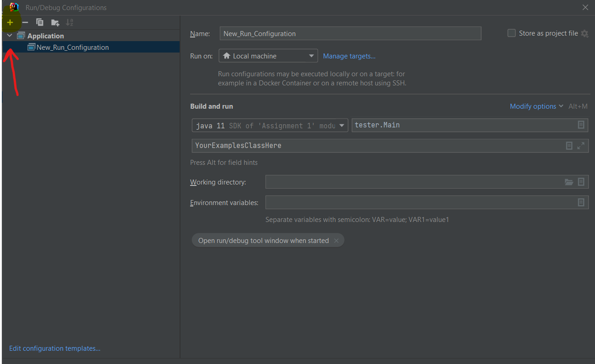Image resolution: width=595 pixels, height=364 pixels.
Task: Collapse the Application tree node
Action: point(10,36)
